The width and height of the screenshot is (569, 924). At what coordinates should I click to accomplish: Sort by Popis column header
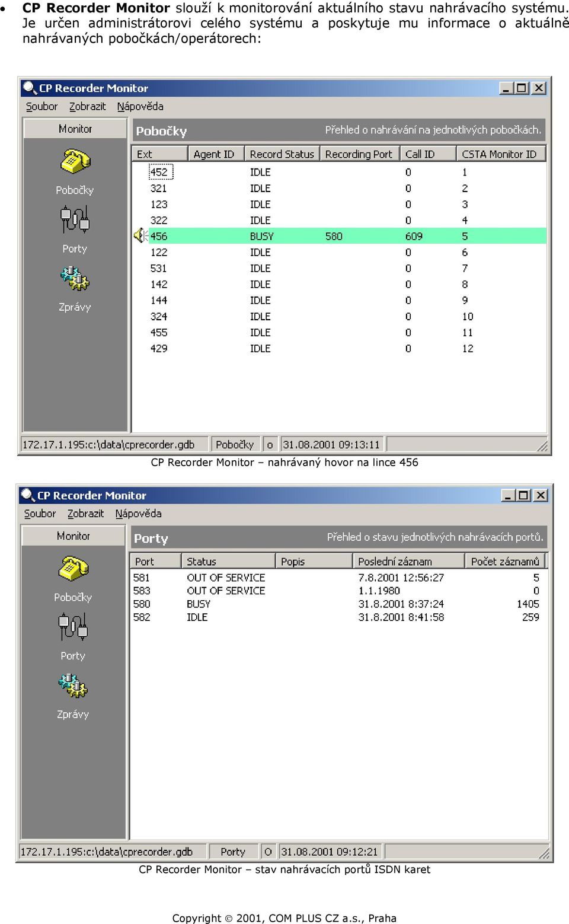[314, 562]
